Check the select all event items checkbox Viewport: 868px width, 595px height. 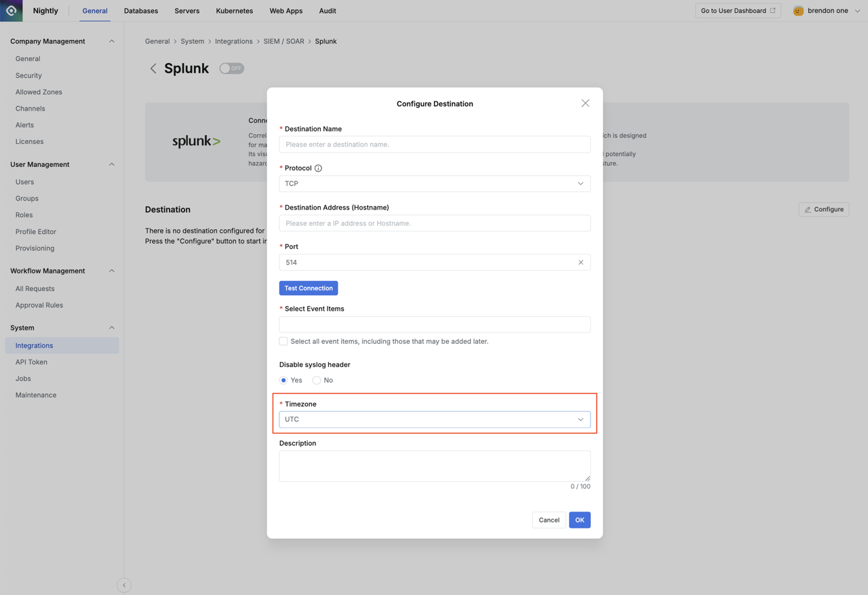[x=283, y=341]
